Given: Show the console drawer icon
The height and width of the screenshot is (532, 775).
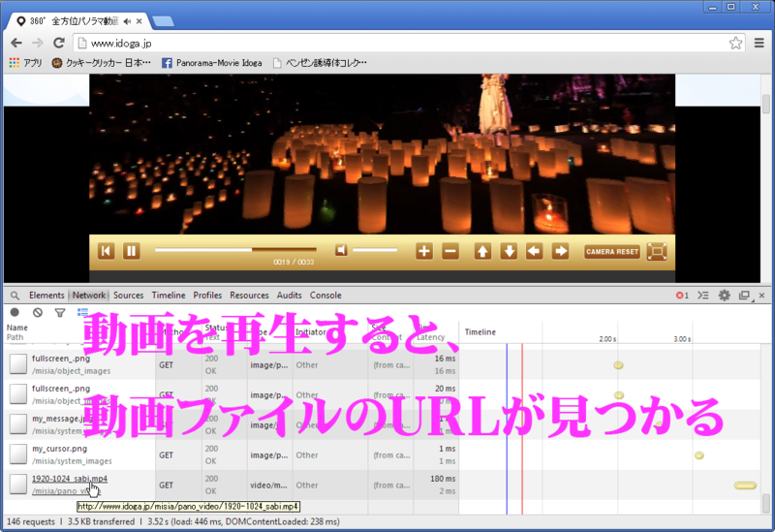Looking at the screenshot, I should tap(703, 296).
